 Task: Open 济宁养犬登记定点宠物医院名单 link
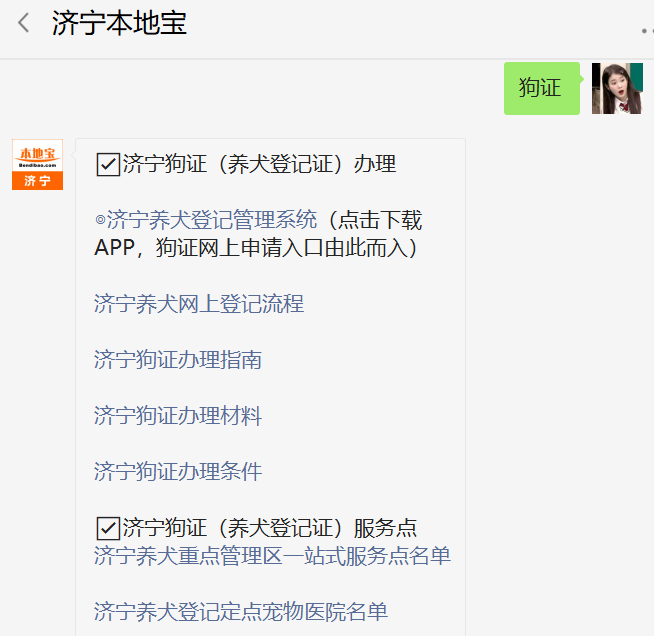(241, 612)
